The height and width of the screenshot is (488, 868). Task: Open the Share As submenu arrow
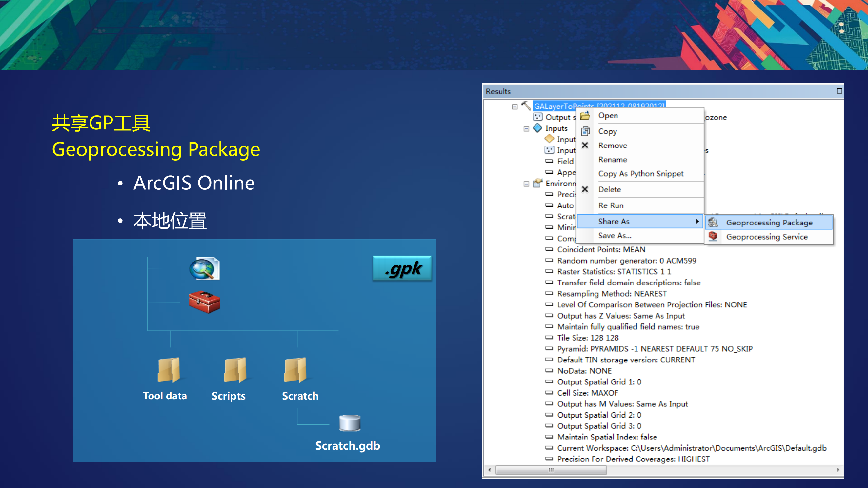click(697, 221)
